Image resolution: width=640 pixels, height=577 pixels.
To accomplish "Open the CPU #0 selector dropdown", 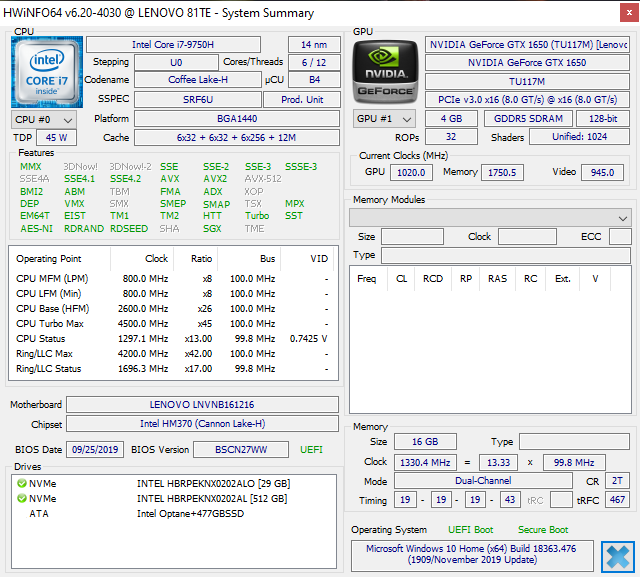I will click(40, 119).
